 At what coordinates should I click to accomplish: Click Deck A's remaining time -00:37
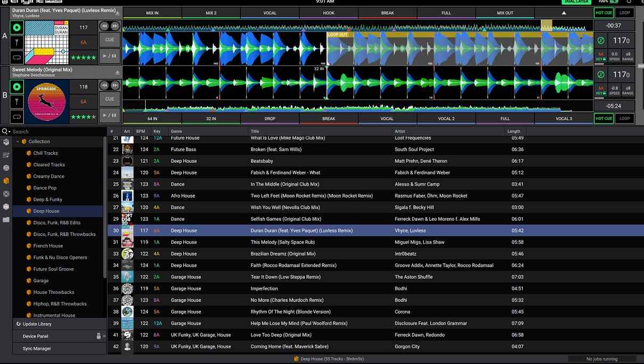click(614, 26)
